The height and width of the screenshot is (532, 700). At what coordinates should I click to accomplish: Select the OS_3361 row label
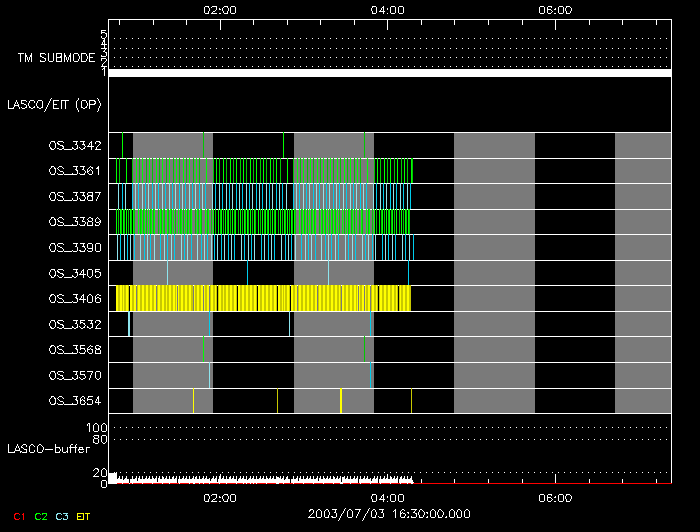[75, 171]
